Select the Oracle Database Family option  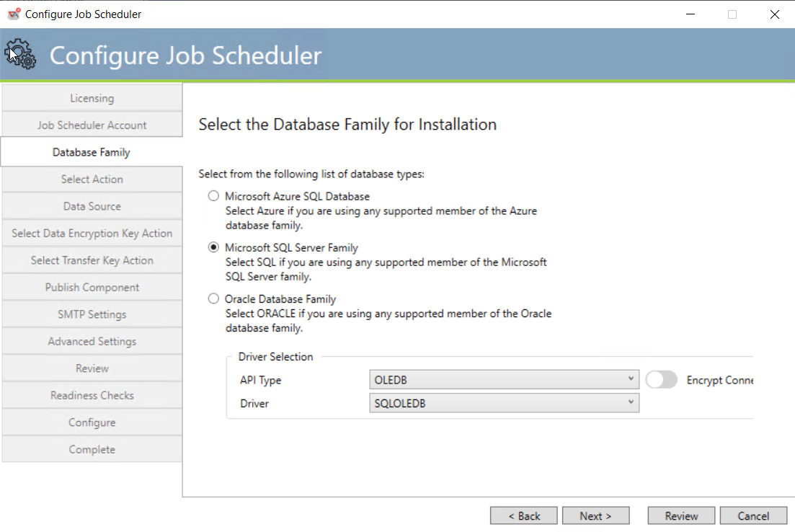click(213, 298)
